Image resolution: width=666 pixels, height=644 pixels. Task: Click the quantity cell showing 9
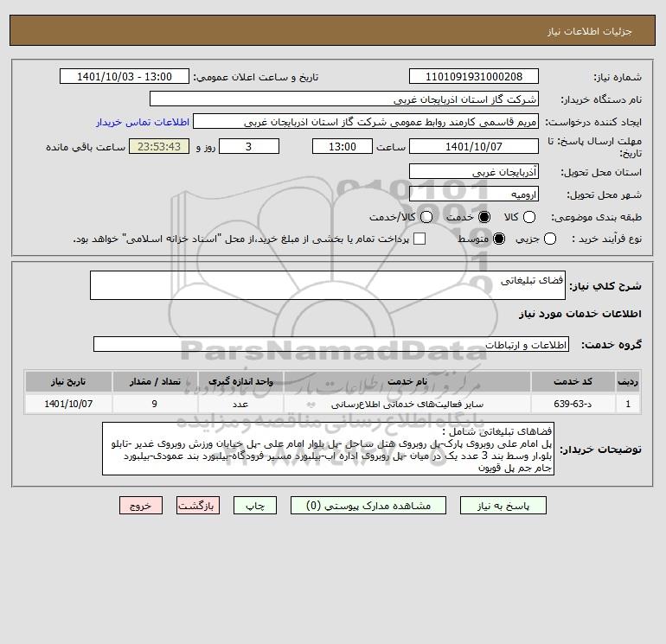coord(155,404)
